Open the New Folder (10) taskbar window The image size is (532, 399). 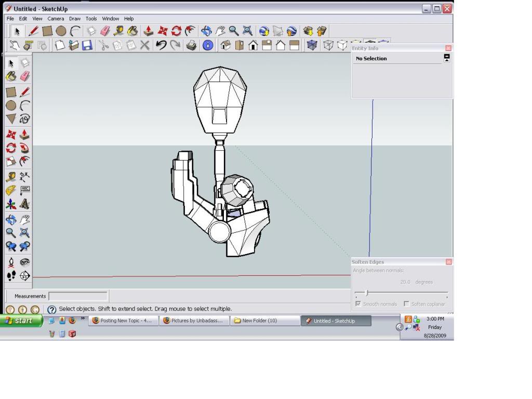click(x=265, y=321)
